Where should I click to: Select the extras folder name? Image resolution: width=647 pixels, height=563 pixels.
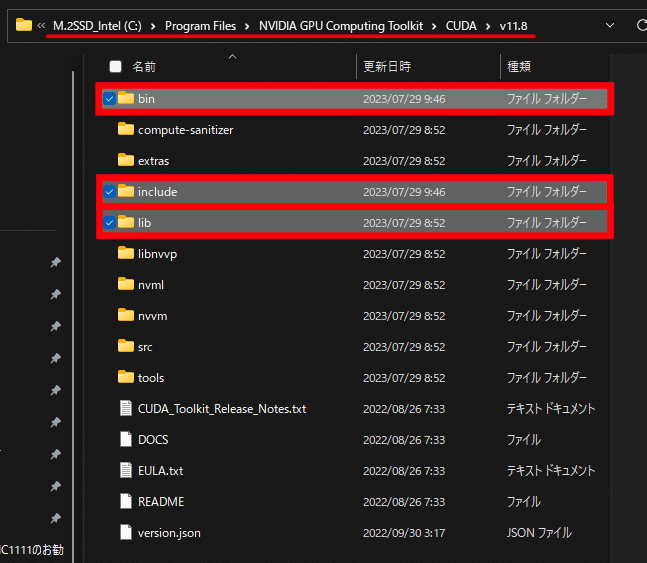tap(153, 161)
